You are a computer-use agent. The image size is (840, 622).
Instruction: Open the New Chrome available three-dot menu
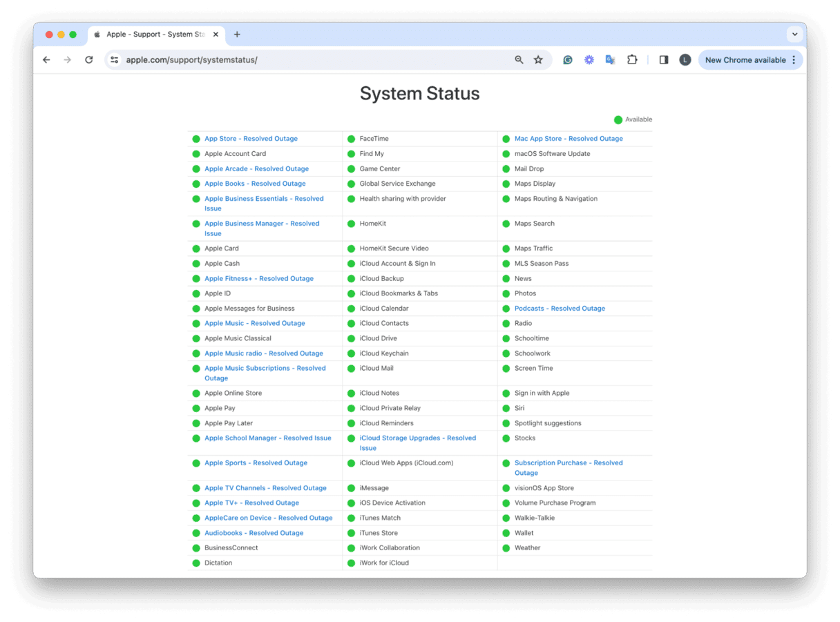pos(793,60)
